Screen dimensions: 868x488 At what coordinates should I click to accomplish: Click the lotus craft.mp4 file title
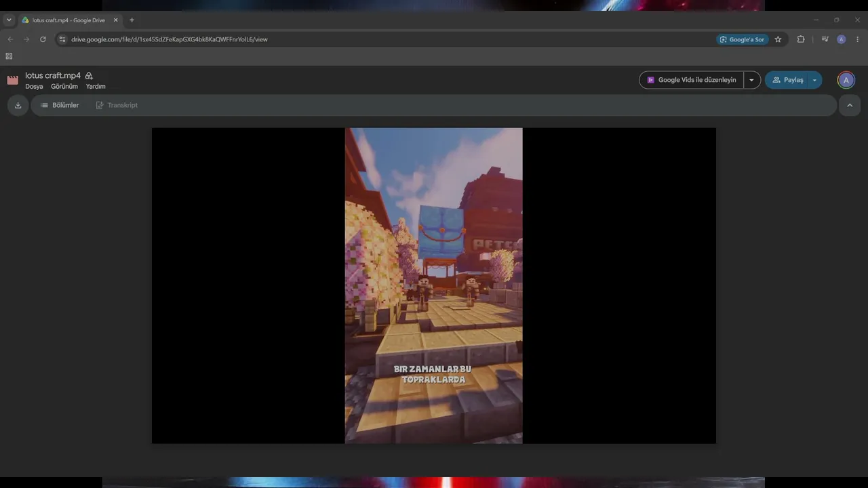point(53,76)
